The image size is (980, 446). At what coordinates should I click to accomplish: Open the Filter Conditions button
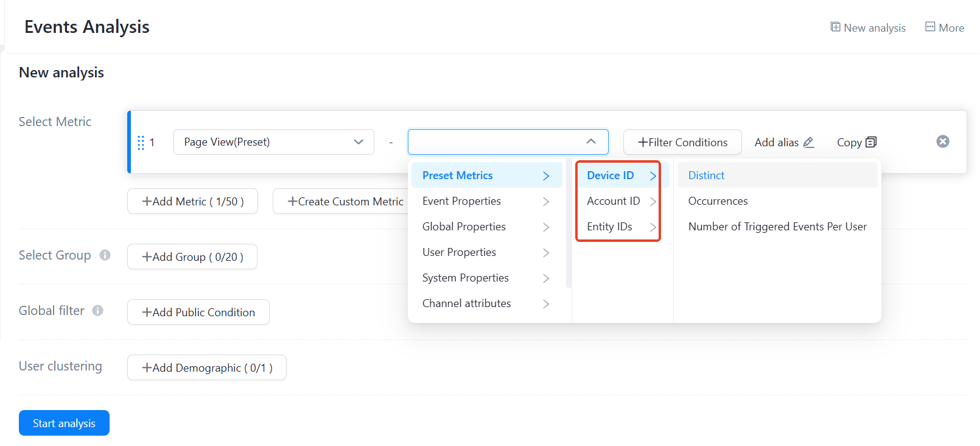[x=682, y=142]
